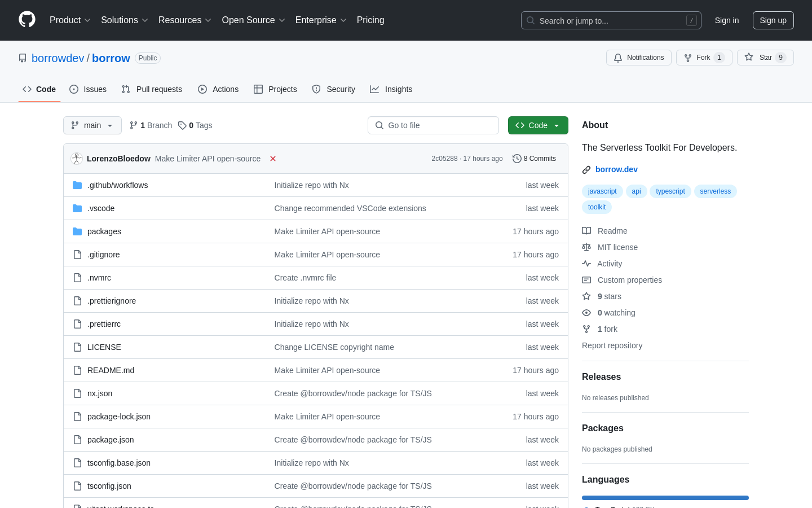
Task: Open the main branch selector dropdown
Action: pyautogui.click(x=92, y=125)
